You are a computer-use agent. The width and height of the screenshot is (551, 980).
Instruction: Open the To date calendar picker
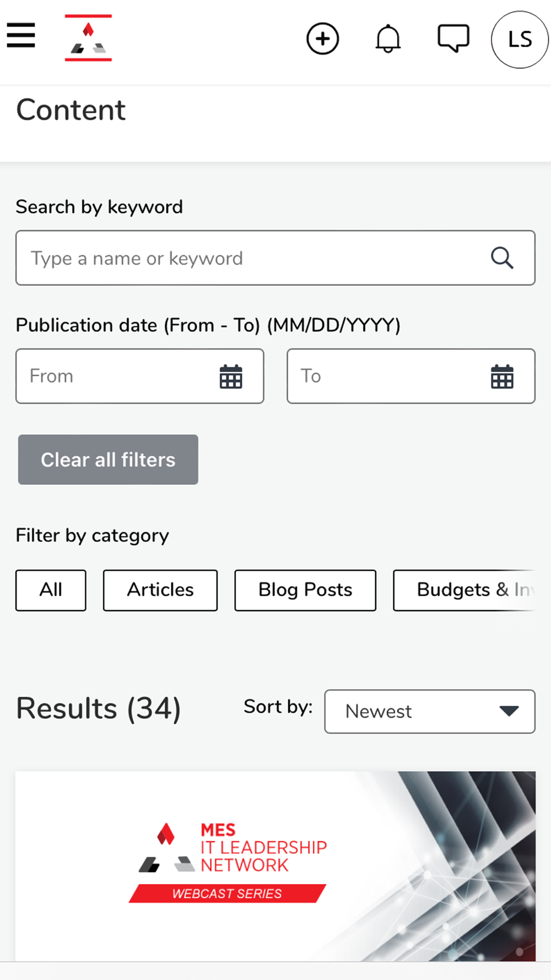(502, 376)
